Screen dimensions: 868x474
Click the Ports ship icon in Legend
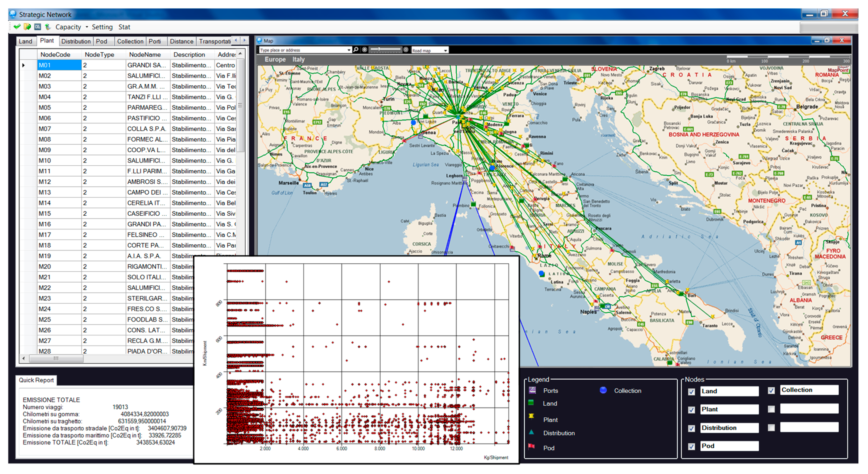[x=532, y=390]
